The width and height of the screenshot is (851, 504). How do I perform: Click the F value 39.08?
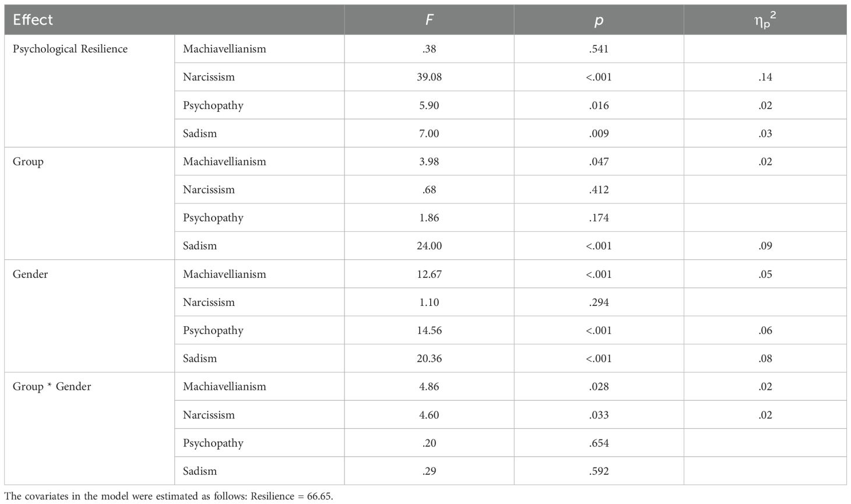(x=429, y=77)
